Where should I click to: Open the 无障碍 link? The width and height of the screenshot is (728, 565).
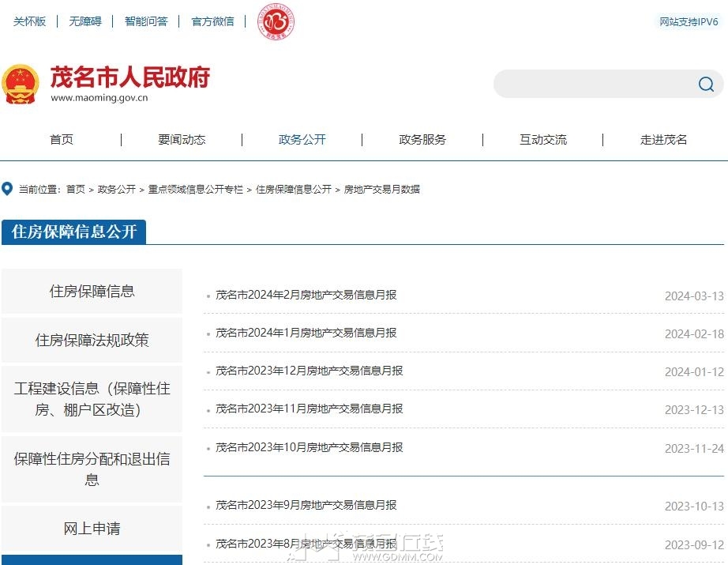pos(85,21)
